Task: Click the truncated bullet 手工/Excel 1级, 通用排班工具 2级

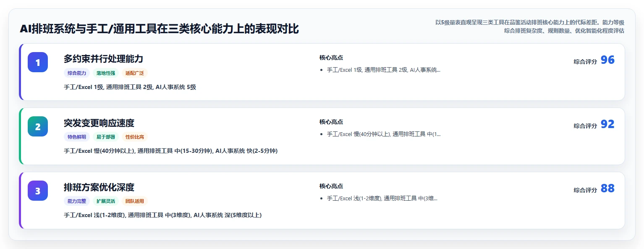Action: point(384,70)
